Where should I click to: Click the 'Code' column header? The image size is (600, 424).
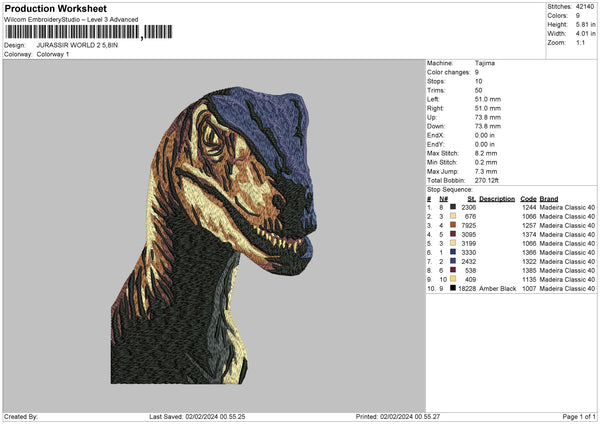(528, 199)
